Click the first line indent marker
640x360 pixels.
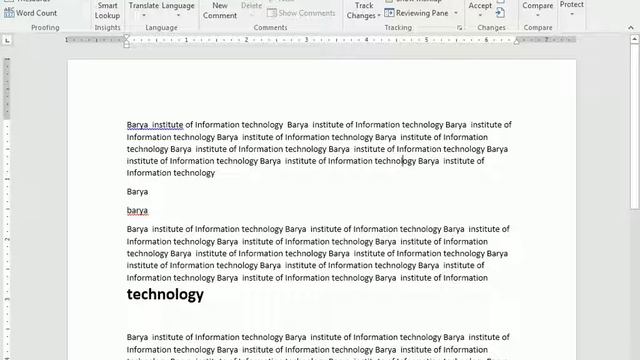click(127, 37)
